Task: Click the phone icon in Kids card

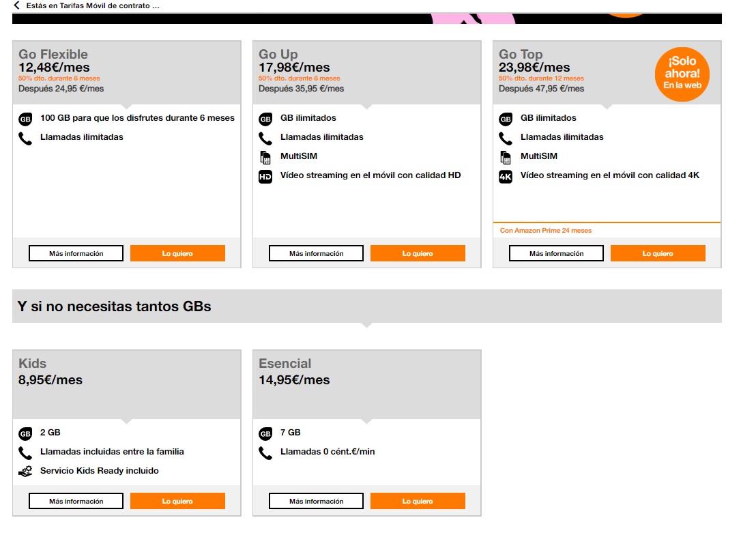Action: tap(25, 453)
